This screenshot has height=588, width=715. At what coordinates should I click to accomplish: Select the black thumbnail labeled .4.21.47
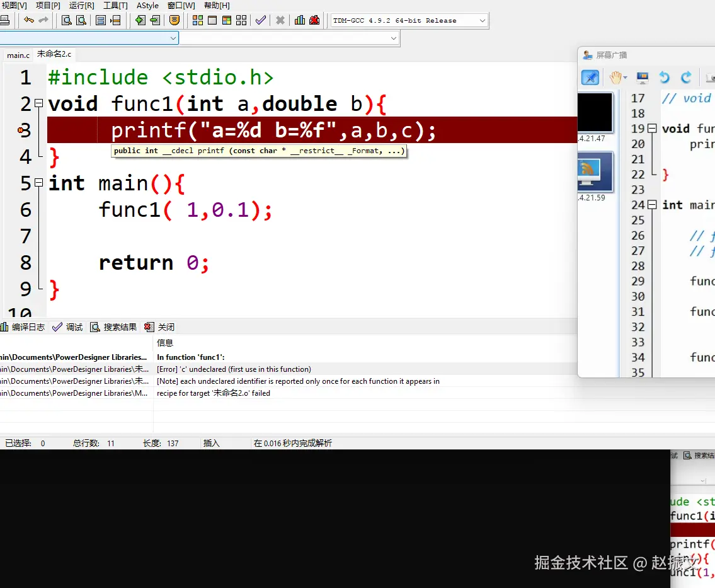tap(595, 112)
